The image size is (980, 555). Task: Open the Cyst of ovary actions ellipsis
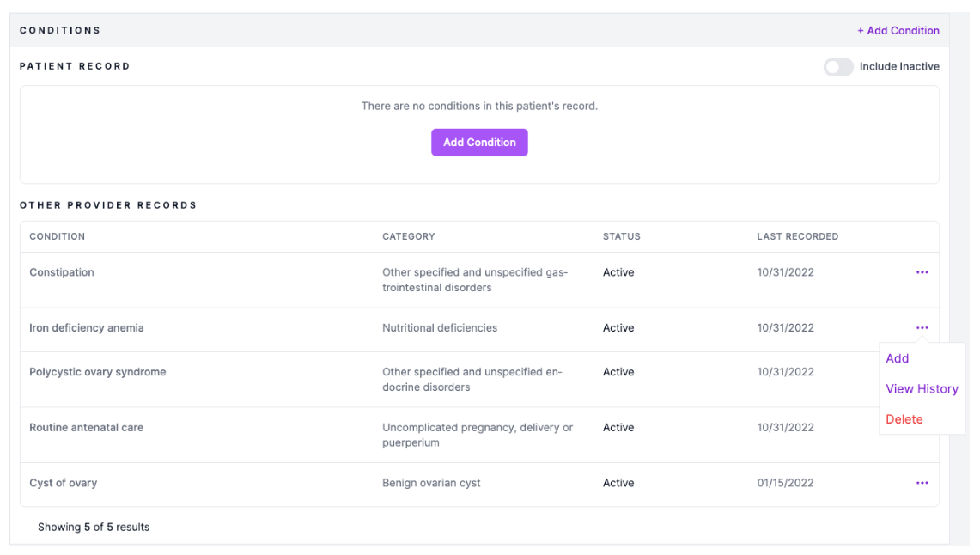tap(922, 483)
